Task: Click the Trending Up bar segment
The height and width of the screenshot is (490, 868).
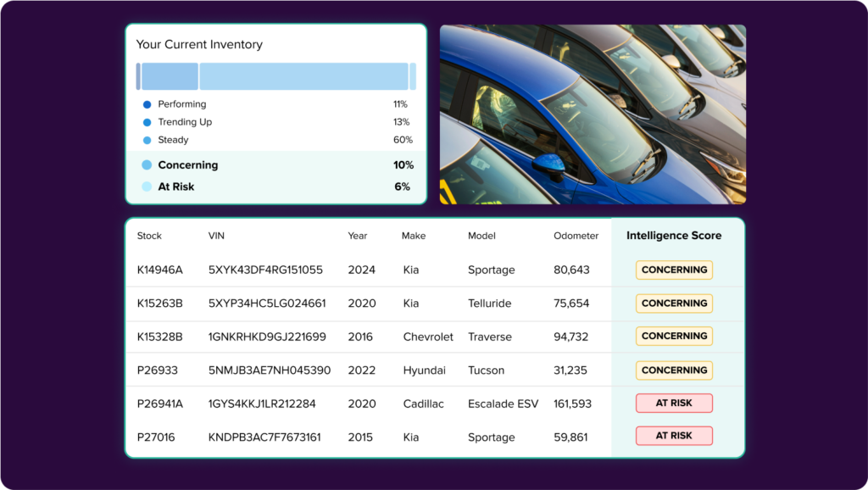Action: [170, 76]
